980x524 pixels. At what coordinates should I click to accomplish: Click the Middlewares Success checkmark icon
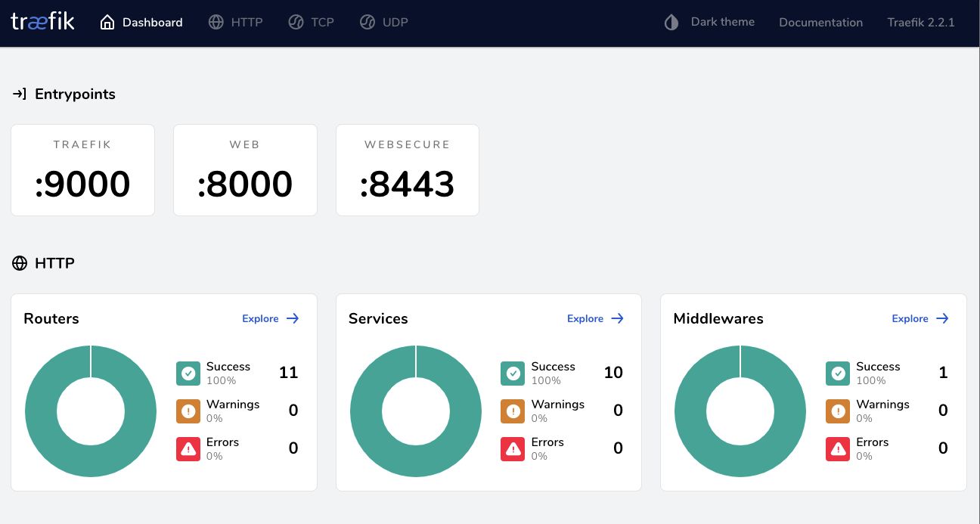[838, 373]
